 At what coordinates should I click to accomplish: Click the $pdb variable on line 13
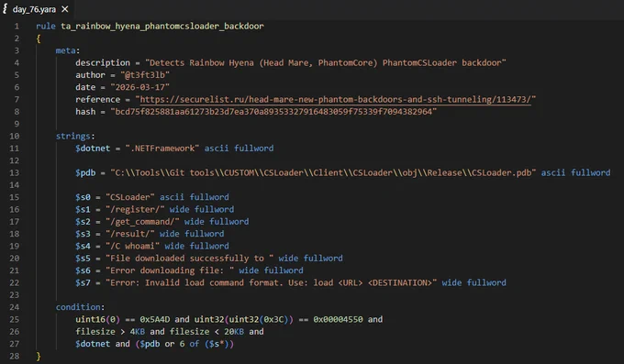(85, 172)
